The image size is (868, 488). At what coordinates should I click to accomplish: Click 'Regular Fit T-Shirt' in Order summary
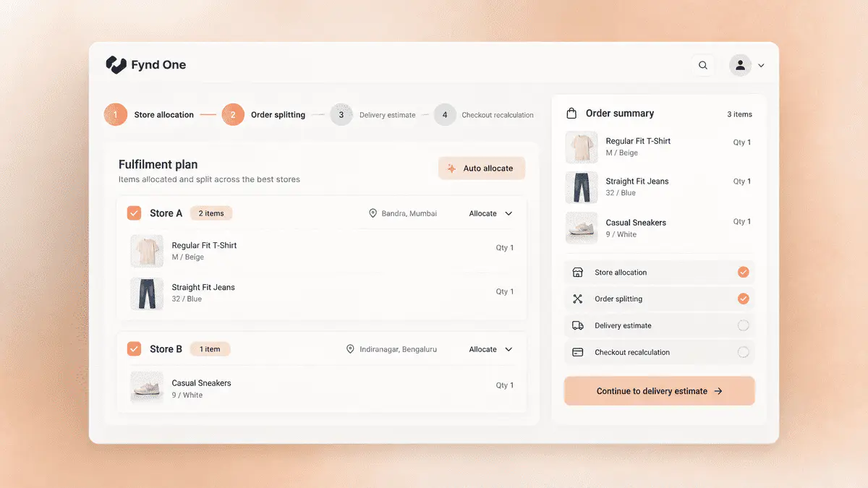click(x=638, y=141)
